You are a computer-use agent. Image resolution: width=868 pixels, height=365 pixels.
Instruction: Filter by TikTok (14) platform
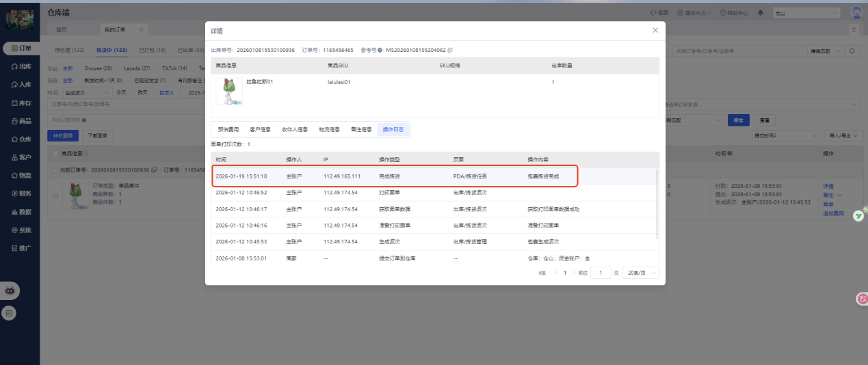[174, 68]
